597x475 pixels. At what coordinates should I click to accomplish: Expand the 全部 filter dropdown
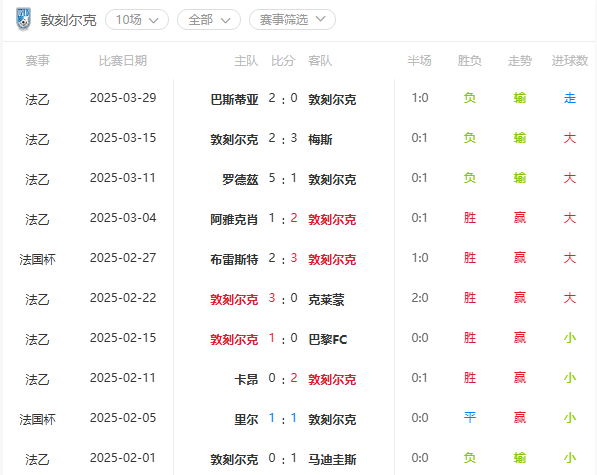pyautogui.click(x=209, y=19)
